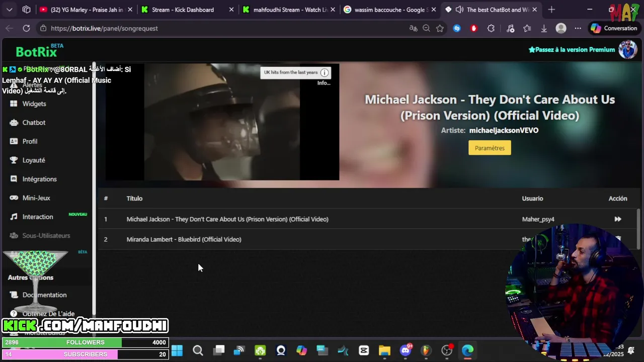Open Sous-Utilisateurs in the sidebar
This screenshot has width=644, height=362.
(x=46, y=236)
